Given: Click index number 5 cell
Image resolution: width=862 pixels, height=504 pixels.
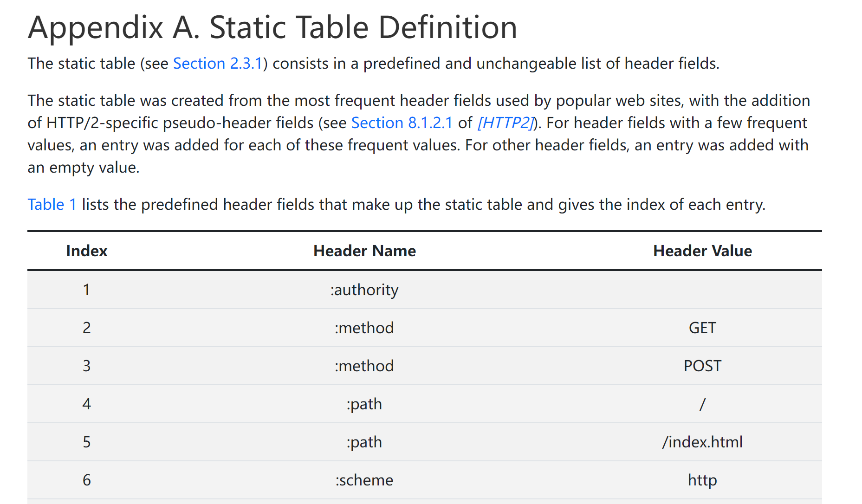Looking at the screenshot, I should point(87,442).
